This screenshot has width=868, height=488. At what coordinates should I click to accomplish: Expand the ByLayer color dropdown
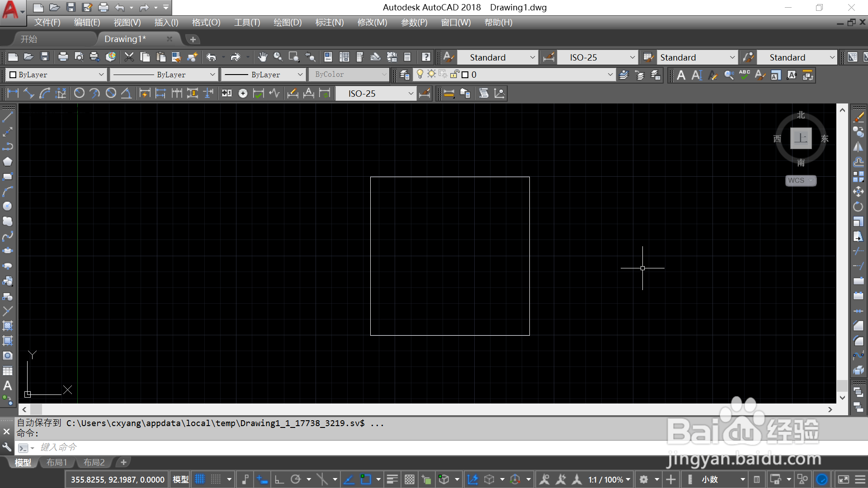tap(101, 75)
